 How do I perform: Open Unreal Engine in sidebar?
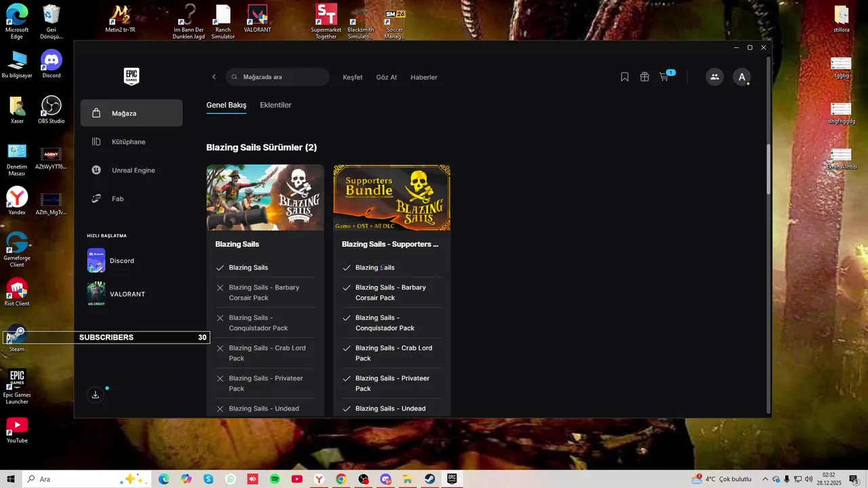[x=132, y=170]
